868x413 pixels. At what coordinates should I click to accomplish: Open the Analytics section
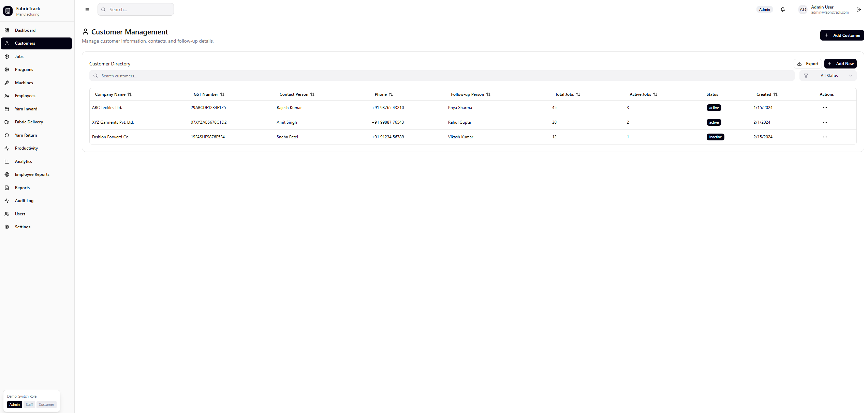(x=23, y=161)
